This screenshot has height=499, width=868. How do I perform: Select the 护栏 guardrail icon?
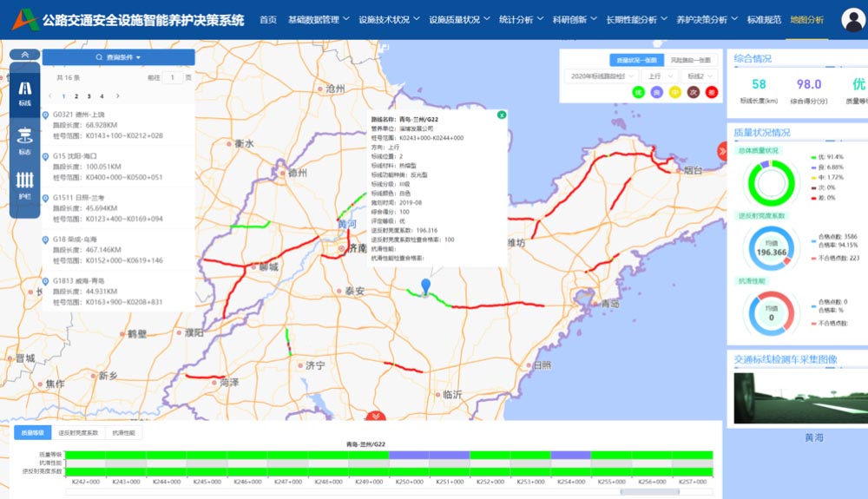[24, 183]
